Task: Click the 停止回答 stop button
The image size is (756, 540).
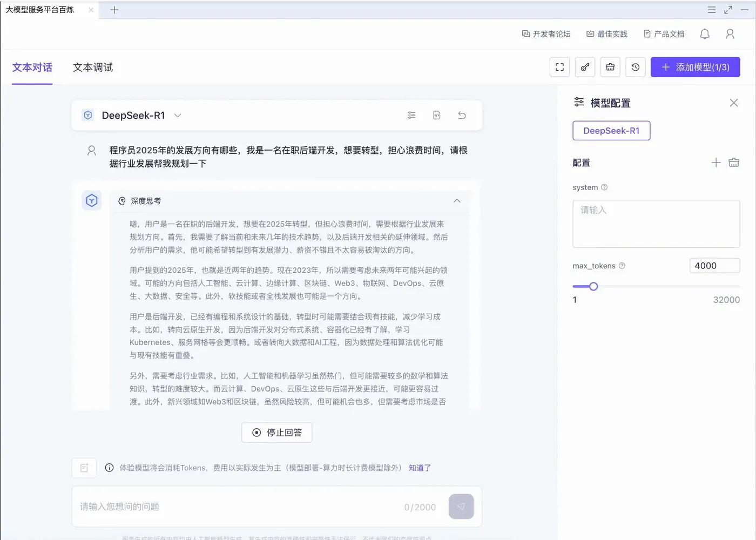Action: coord(276,433)
